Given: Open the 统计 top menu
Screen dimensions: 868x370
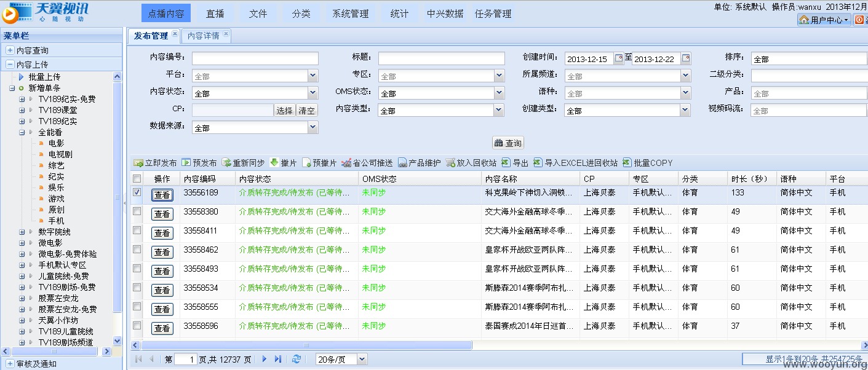Looking at the screenshot, I should [x=400, y=14].
